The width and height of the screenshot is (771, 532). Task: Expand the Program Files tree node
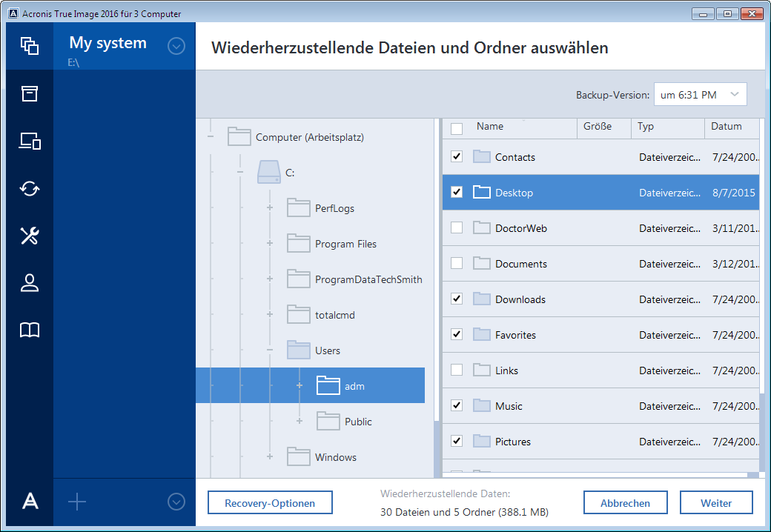pos(270,244)
